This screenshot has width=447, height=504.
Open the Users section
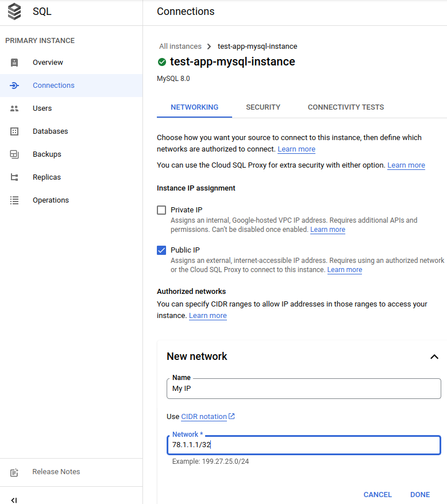pyautogui.click(x=42, y=108)
